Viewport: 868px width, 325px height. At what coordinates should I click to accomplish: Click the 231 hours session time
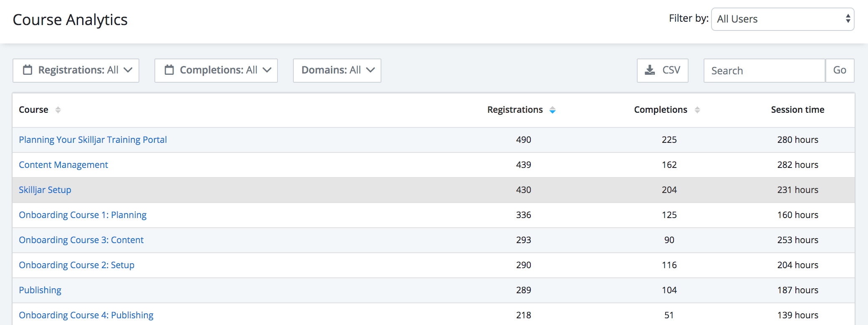click(x=797, y=190)
